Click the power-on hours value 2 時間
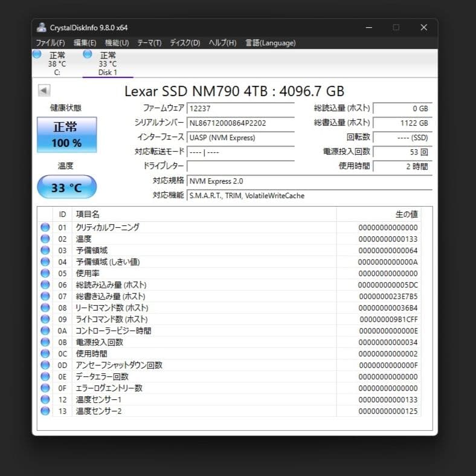The height and width of the screenshot is (476, 476). click(x=402, y=166)
